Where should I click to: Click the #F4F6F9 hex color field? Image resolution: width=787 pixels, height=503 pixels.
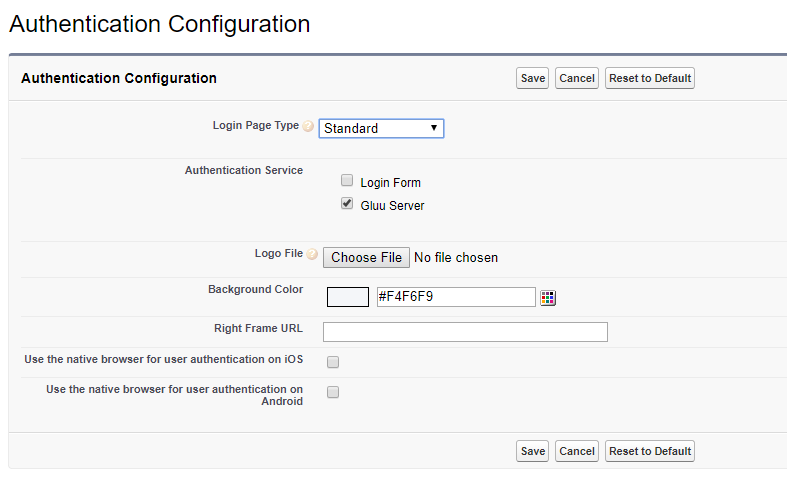coord(455,297)
